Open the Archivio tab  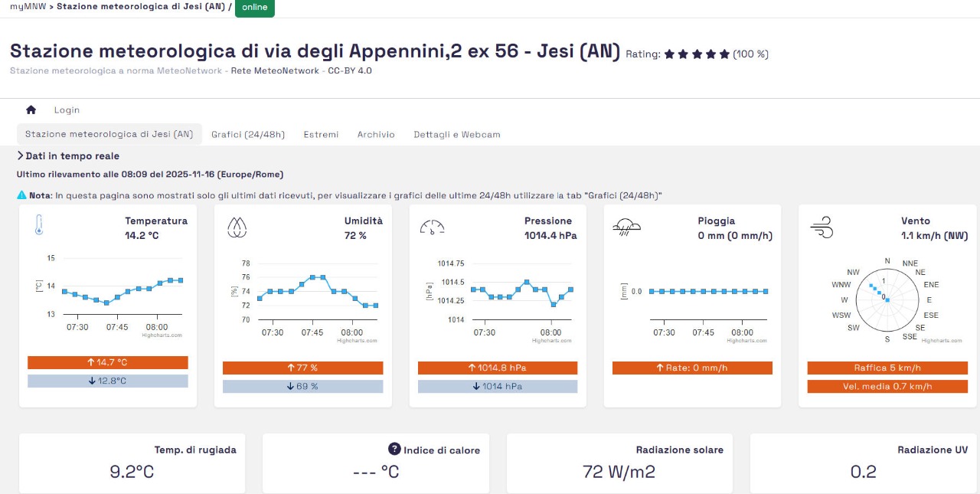pyautogui.click(x=376, y=135)
